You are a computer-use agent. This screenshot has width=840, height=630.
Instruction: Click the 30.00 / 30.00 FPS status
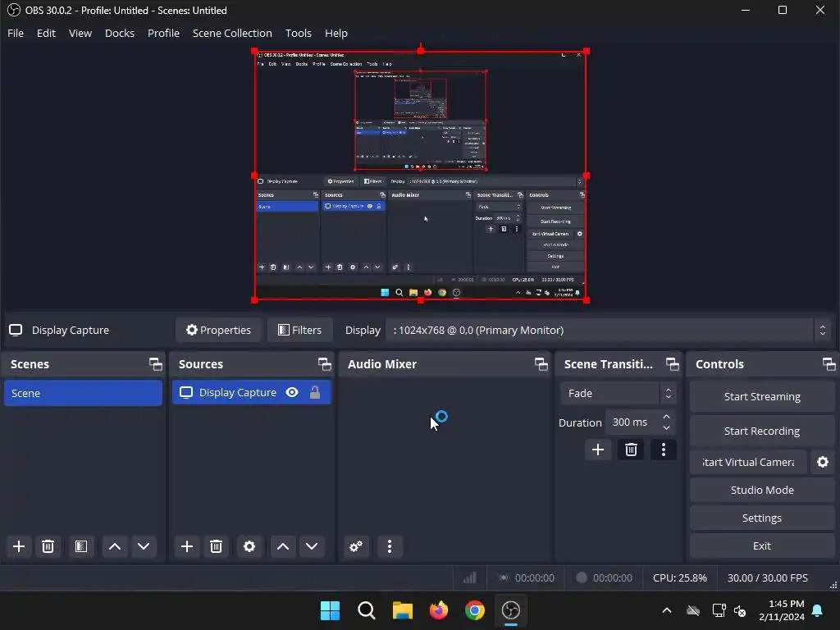[x=767, y=577]
